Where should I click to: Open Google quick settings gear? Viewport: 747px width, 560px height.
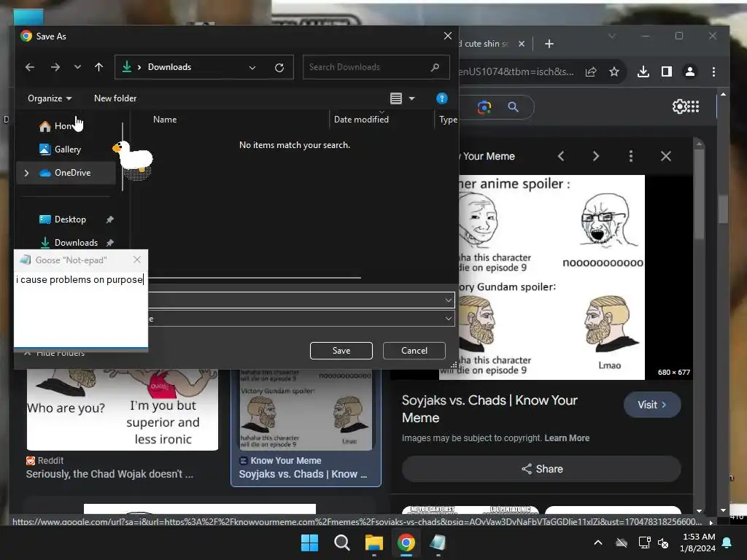coord(679,106)
